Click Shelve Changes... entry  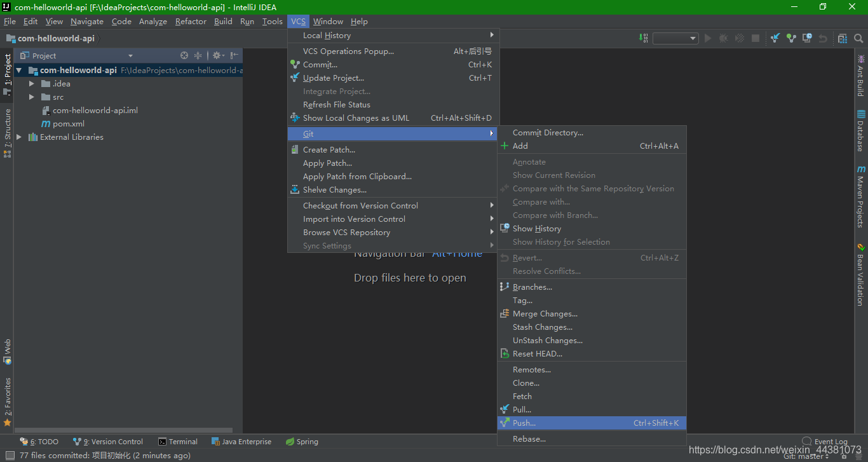(393, 190)
